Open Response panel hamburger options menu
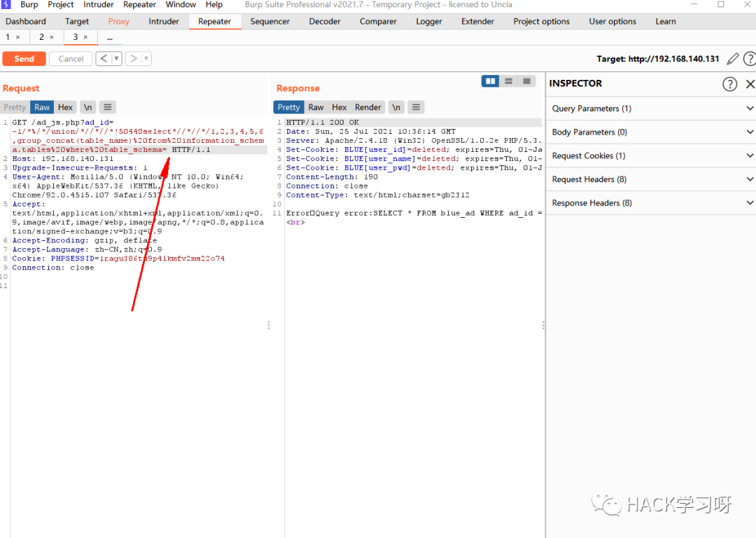This screenshot has height=538, width=756. 416,107
